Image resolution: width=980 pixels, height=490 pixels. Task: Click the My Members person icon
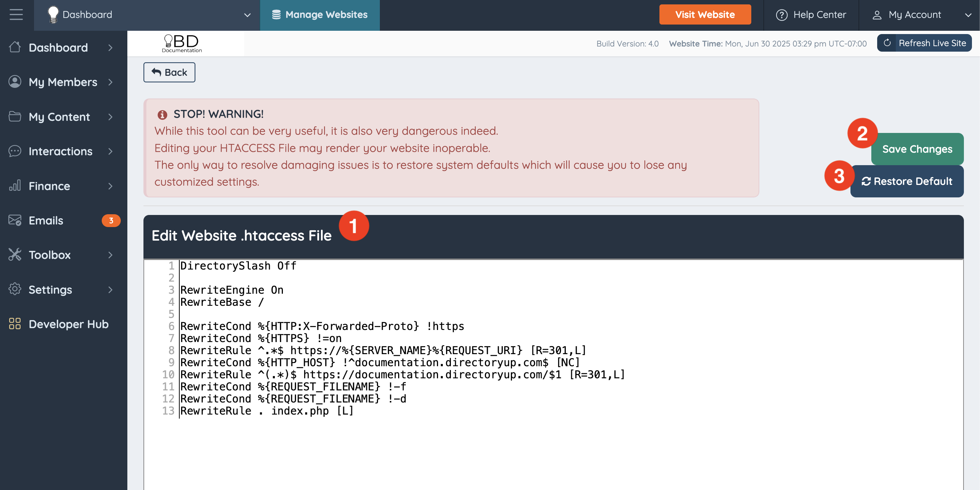[15, 82]
